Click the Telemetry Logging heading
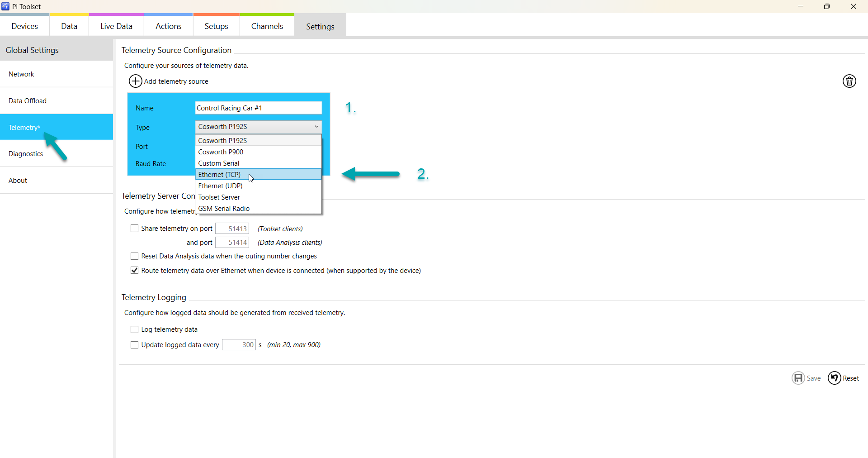The image size is (868, 458). click(x=154, y=297)
